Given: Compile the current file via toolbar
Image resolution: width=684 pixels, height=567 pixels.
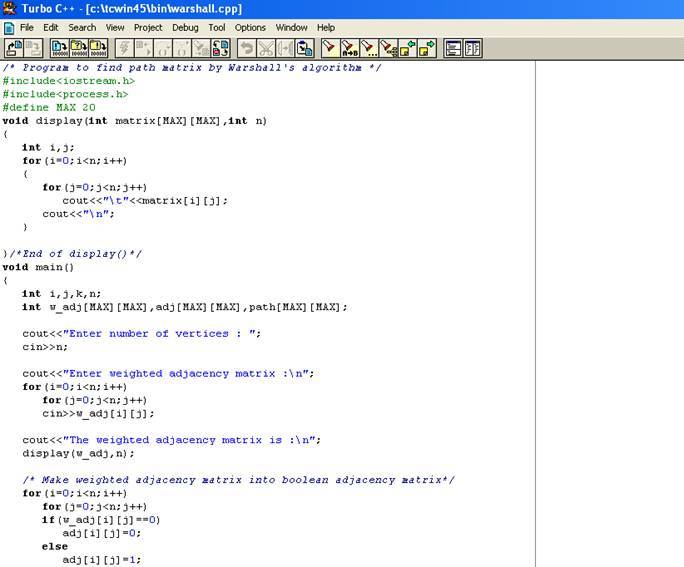Looking at the screenshot, I should (x=60, y=48).
